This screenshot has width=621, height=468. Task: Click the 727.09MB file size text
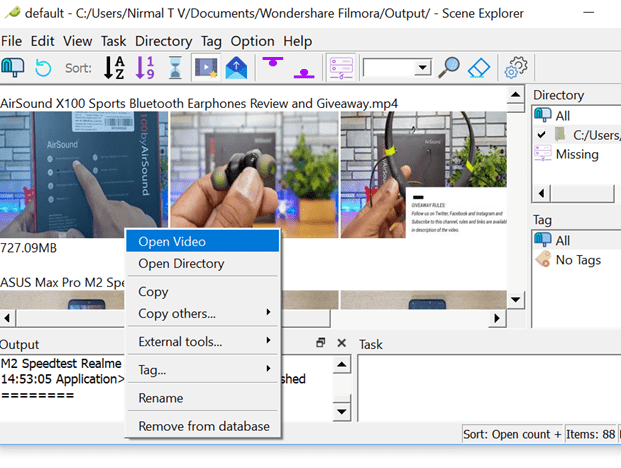[29, 248]
